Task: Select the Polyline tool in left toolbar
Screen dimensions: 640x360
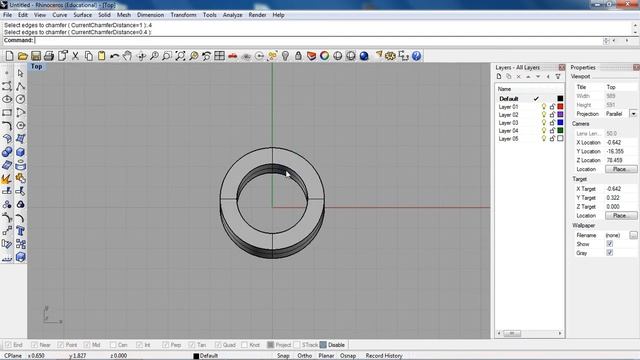Action: [x=20, y=87]
